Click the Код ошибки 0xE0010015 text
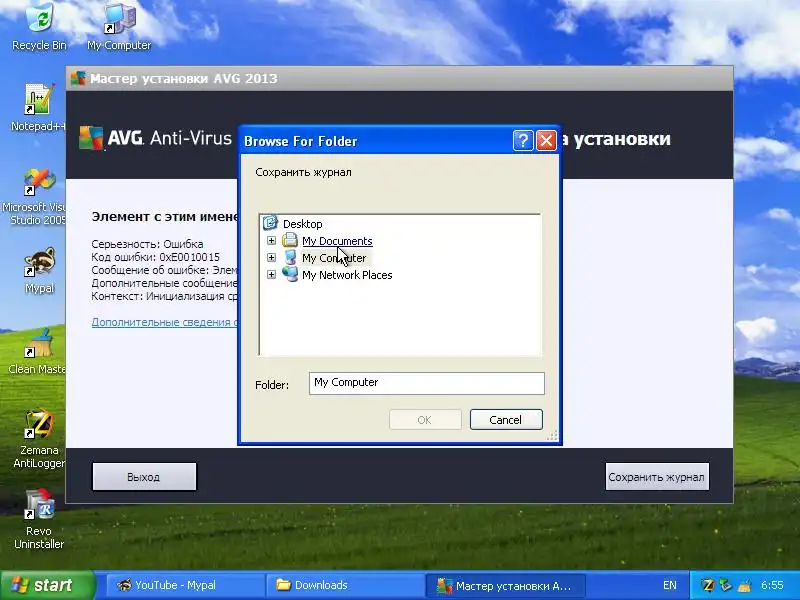This screenshot has width=800, height=600. click(156, 257)
